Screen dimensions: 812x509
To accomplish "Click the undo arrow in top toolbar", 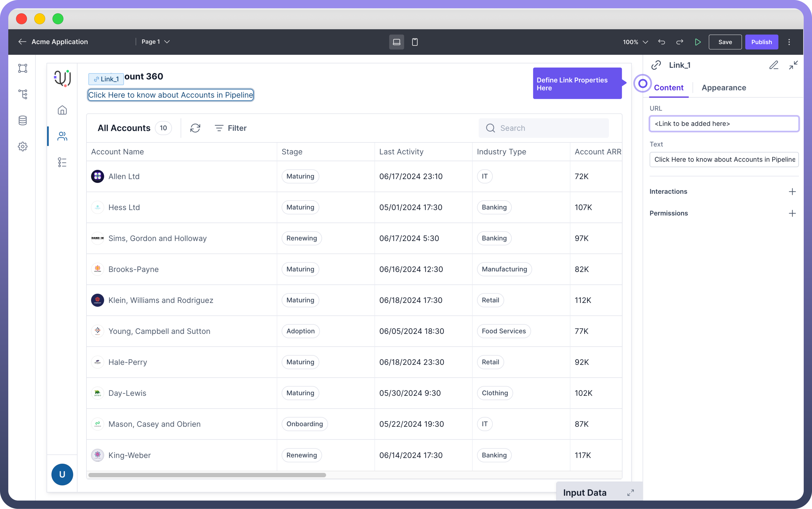I will pos(661,42).
